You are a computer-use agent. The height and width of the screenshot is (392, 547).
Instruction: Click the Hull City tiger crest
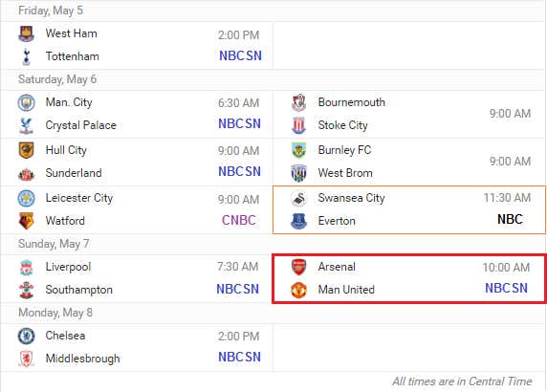click(x=26, y=150)
